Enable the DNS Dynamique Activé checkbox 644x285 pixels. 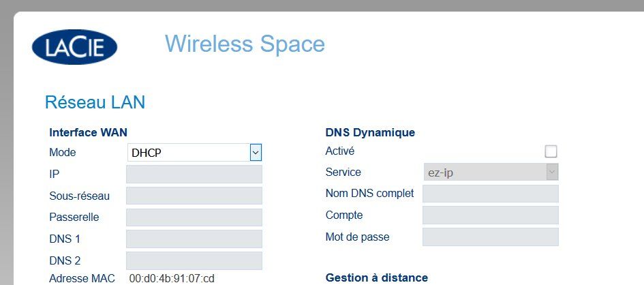(551, 151)
